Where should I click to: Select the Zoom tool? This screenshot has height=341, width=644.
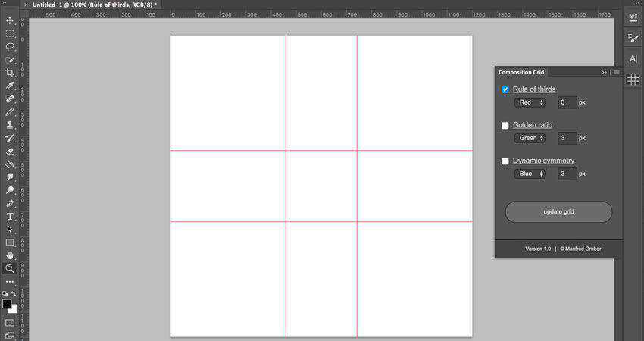coord(10,268)
